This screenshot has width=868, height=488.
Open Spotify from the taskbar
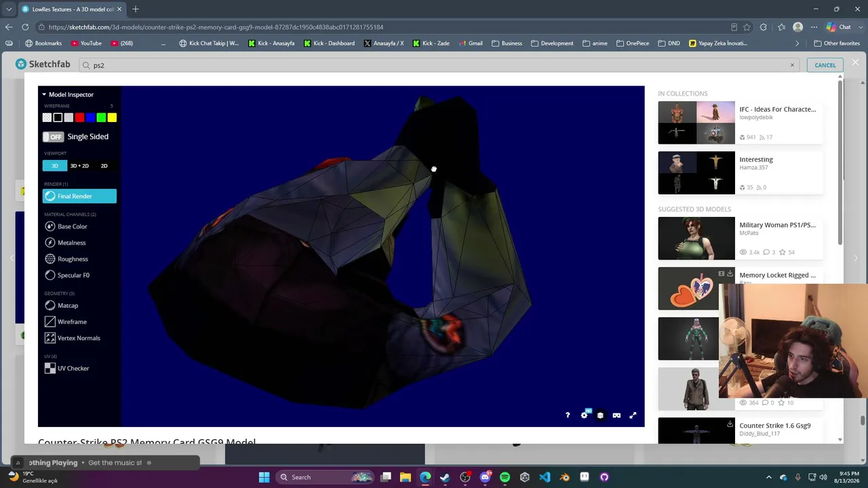[x=505, y=477]
